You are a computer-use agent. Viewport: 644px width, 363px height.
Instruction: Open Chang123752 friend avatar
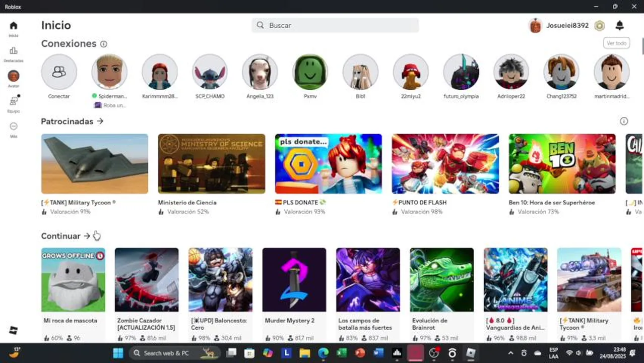(561, 72)
